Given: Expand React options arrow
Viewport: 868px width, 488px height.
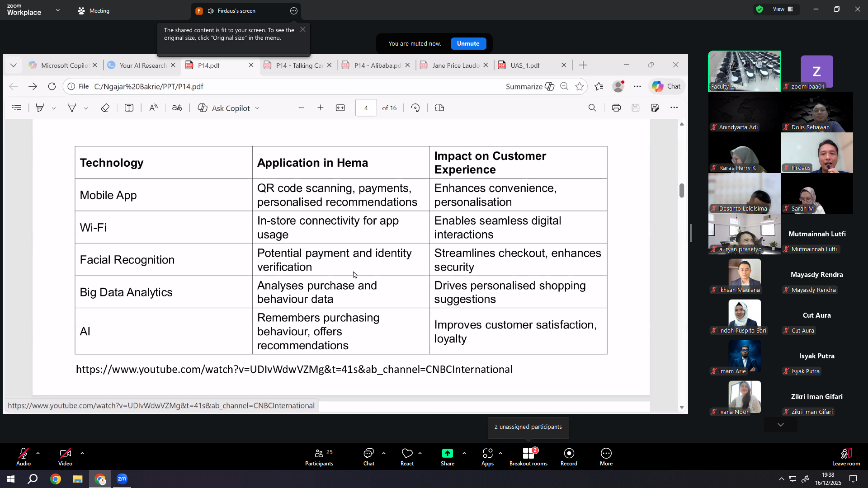Looking at the screenshot, I should pos(420,453).
